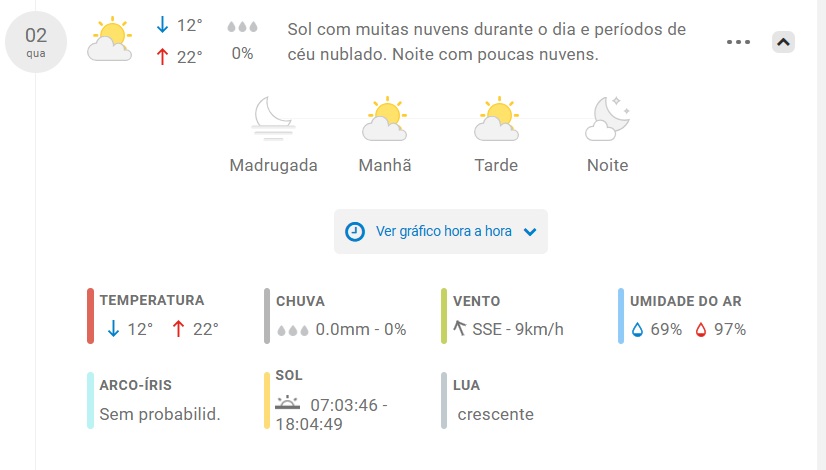Expand the Ver gráfico hora a hora dropdown
The image size is (826, 470).
[441, 231]
